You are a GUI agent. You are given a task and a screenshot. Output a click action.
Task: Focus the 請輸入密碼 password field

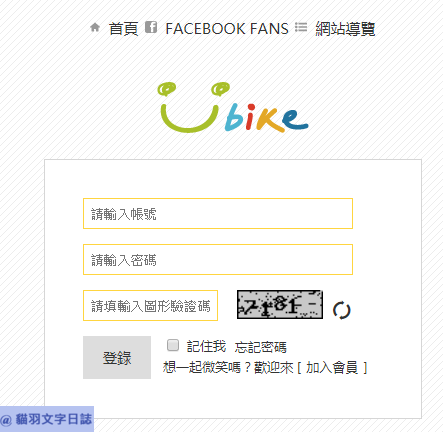218,260
